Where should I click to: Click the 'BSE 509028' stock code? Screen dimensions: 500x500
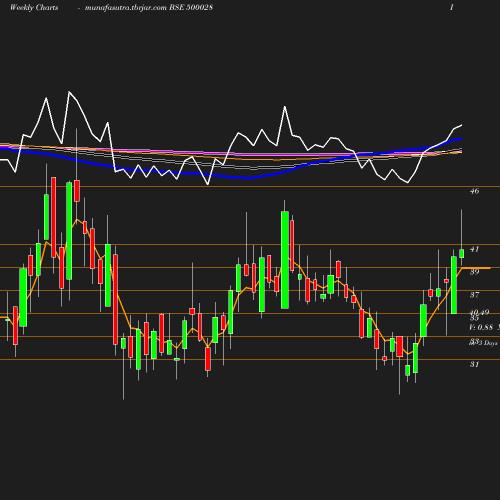click(x=191, y=7)
